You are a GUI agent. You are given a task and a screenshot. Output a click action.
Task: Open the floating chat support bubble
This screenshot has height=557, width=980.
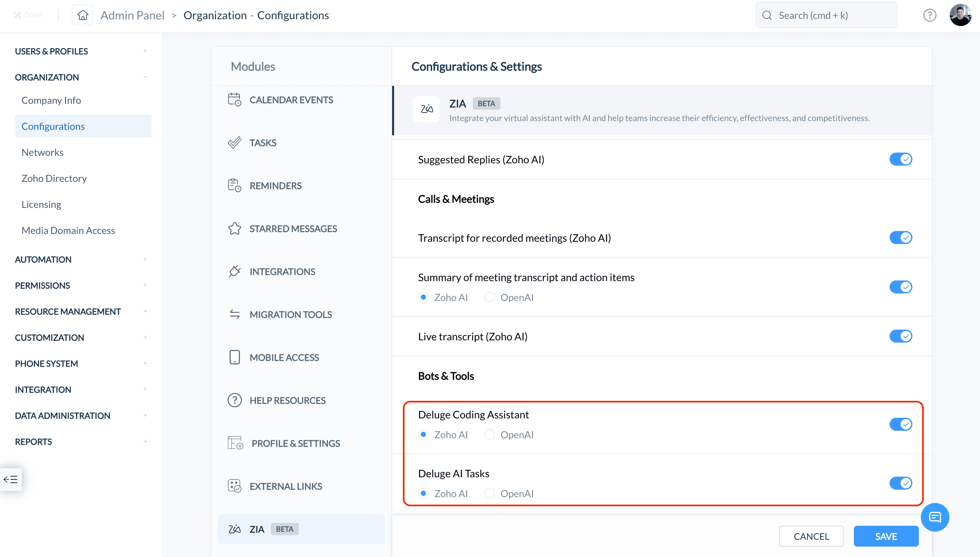[935, 517]
